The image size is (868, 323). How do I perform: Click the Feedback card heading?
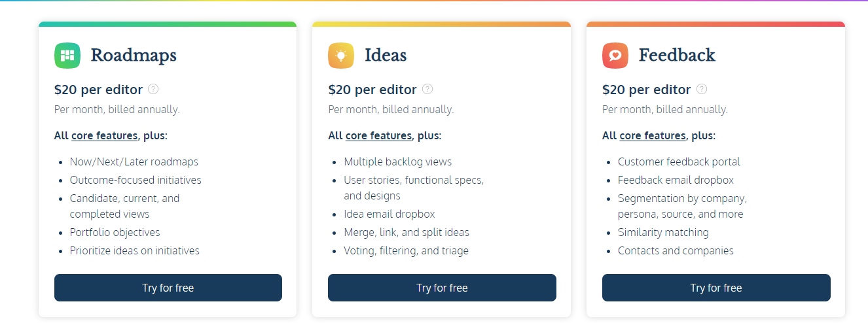pyautogui.click(x=677, y=56)
